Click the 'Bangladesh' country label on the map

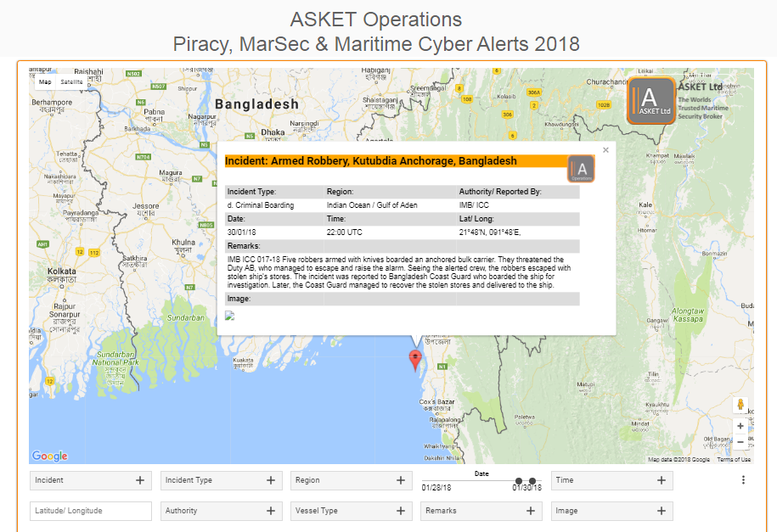[x=256, y=104]
